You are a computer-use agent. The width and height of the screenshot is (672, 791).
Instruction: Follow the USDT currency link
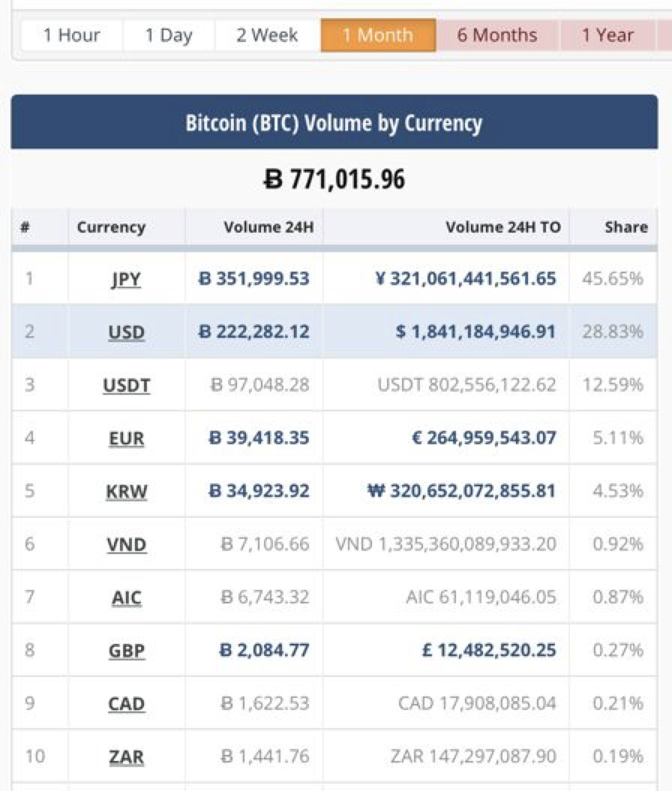click(126, 386)
